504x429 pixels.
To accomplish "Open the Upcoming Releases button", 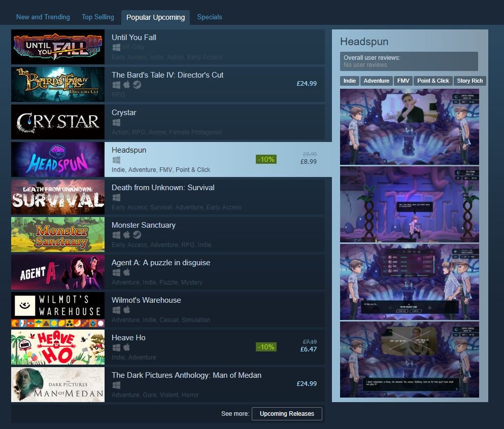I will pyautogui.click(x=287, y=414).
